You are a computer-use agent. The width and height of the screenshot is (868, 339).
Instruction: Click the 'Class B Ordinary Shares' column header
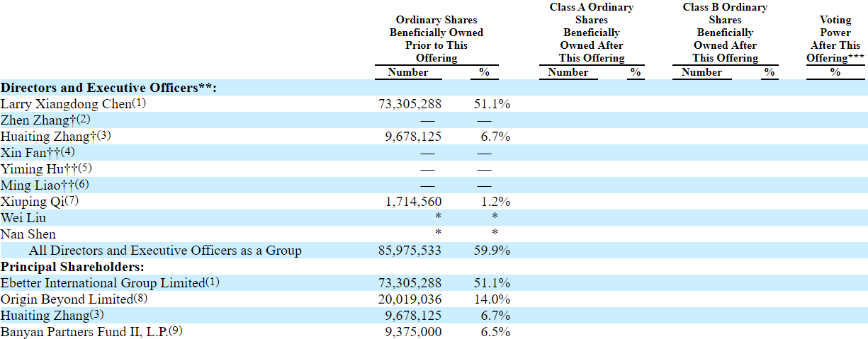725,33
